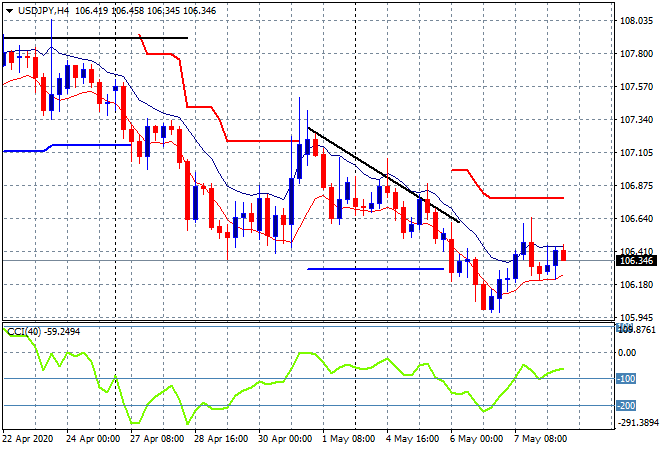Image resolution: width=660 pixels, height=450 pixels.
Task: Click the 0.00 CCI axis label
Action: 628,353
